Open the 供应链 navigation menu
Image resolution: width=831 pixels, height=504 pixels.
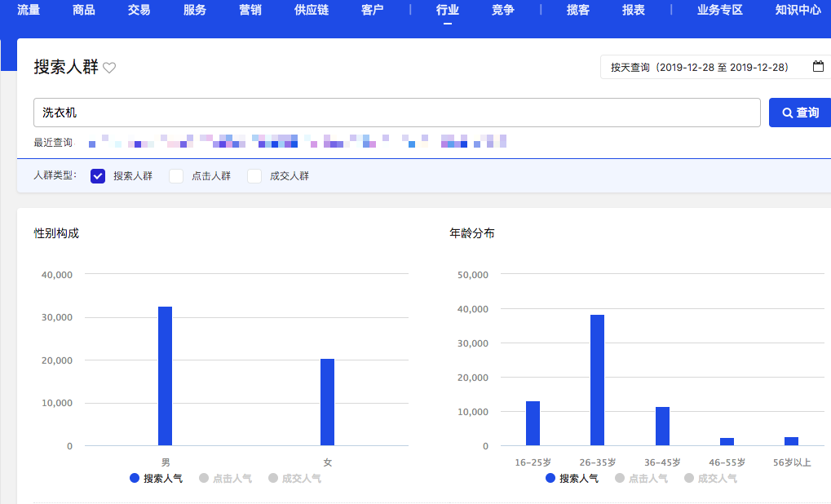coord(311,11)
